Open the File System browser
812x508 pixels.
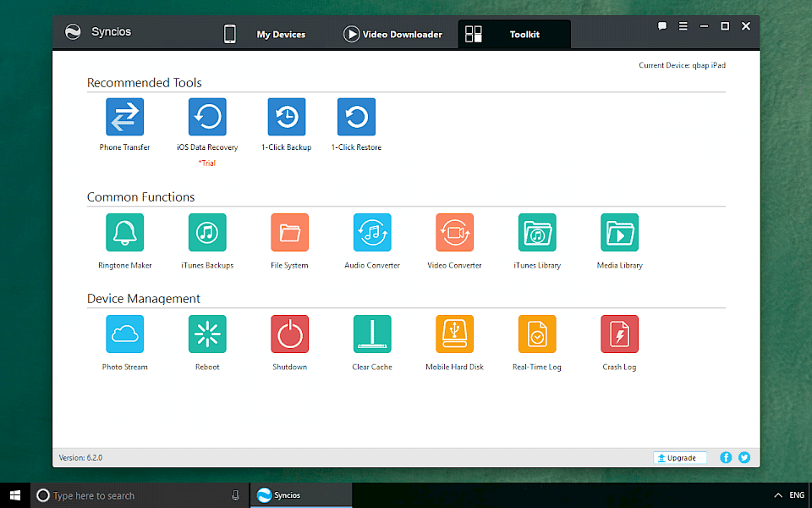289,232
